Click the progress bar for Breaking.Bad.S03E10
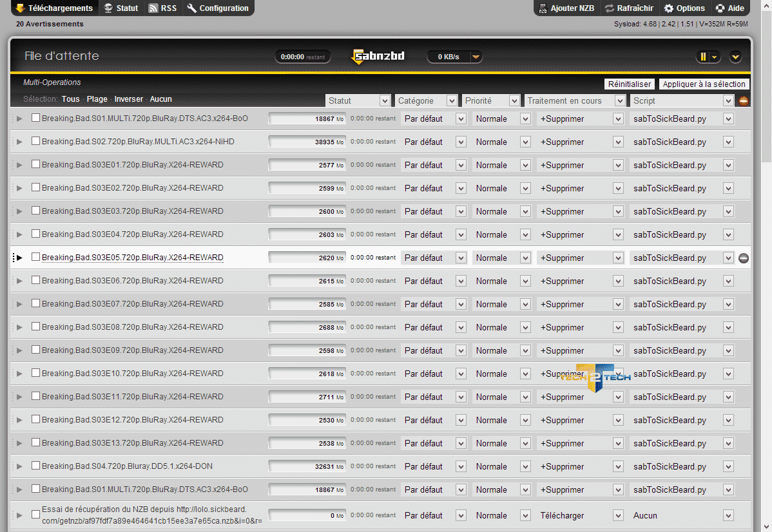 [307, 374]
